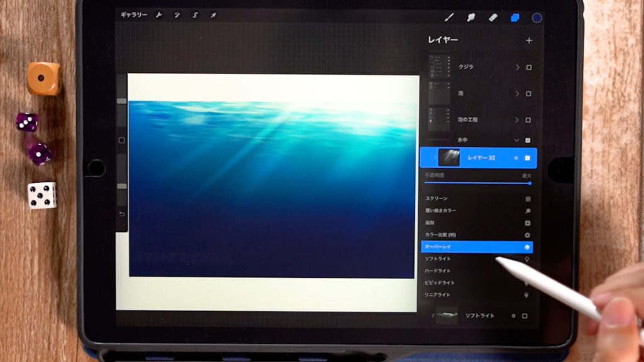Open the Actions wrench menu
The image size is (644, 362).
click(x=159, y=15)
